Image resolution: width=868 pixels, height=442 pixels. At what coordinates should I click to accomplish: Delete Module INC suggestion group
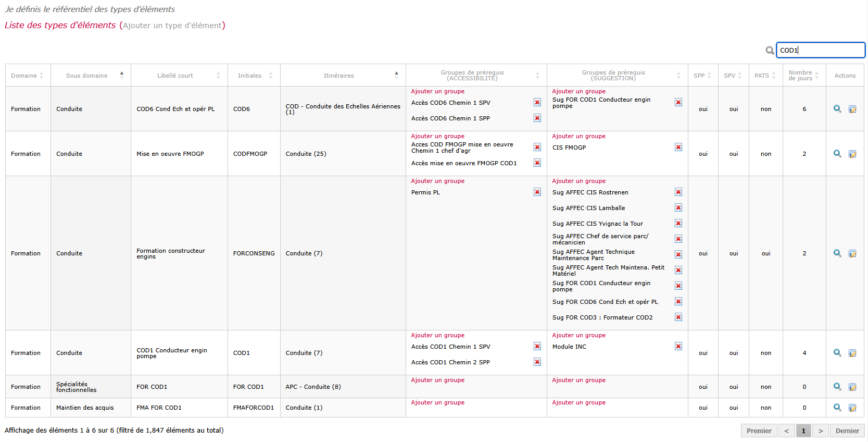(x=678, y=347)
